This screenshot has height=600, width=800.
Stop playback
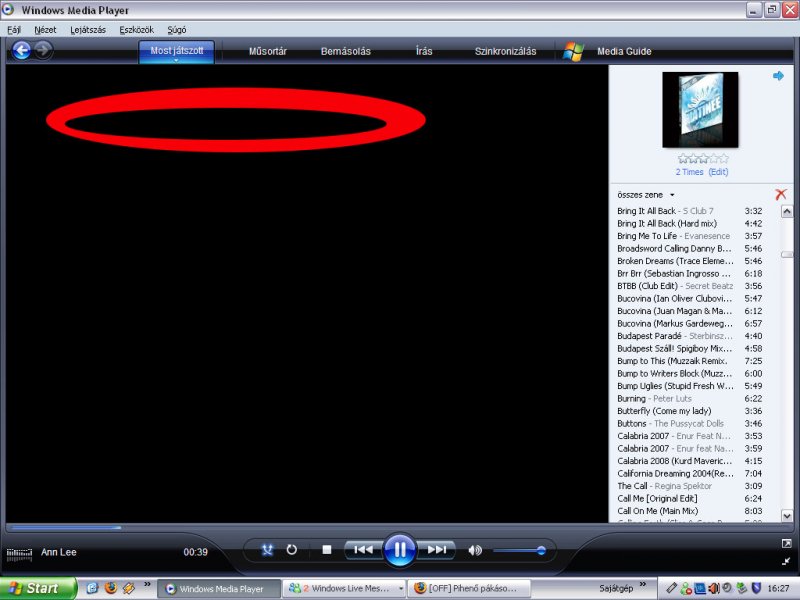[327, 549]
